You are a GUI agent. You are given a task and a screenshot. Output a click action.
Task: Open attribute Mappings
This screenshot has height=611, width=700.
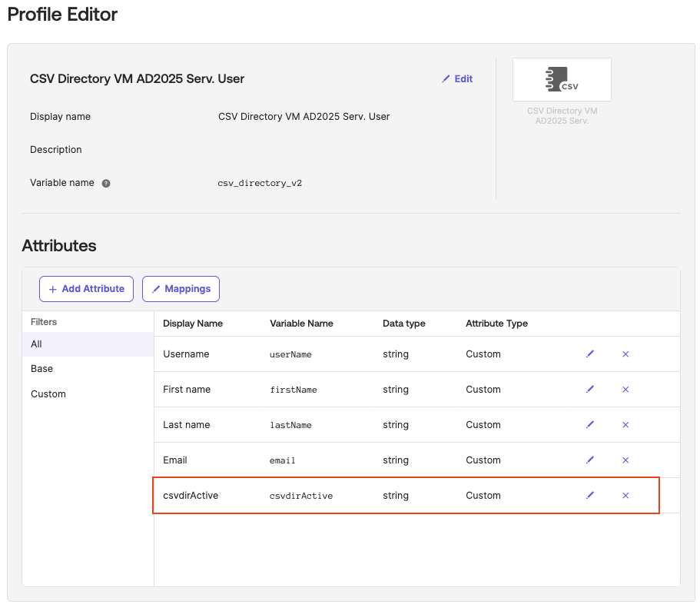tap(181, 289)
